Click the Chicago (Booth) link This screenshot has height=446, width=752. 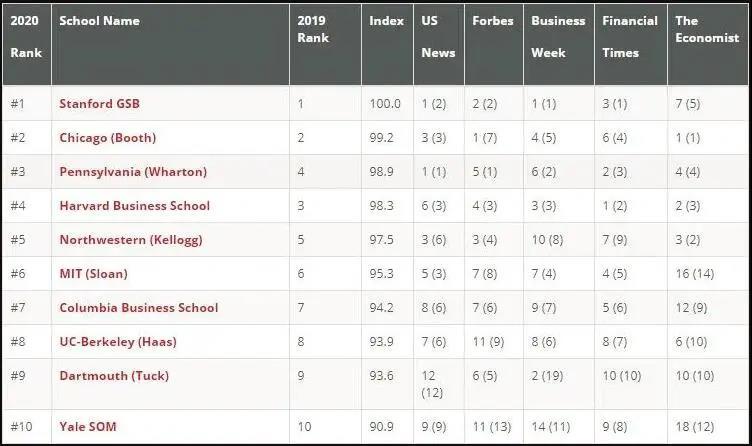click(108, 137)
